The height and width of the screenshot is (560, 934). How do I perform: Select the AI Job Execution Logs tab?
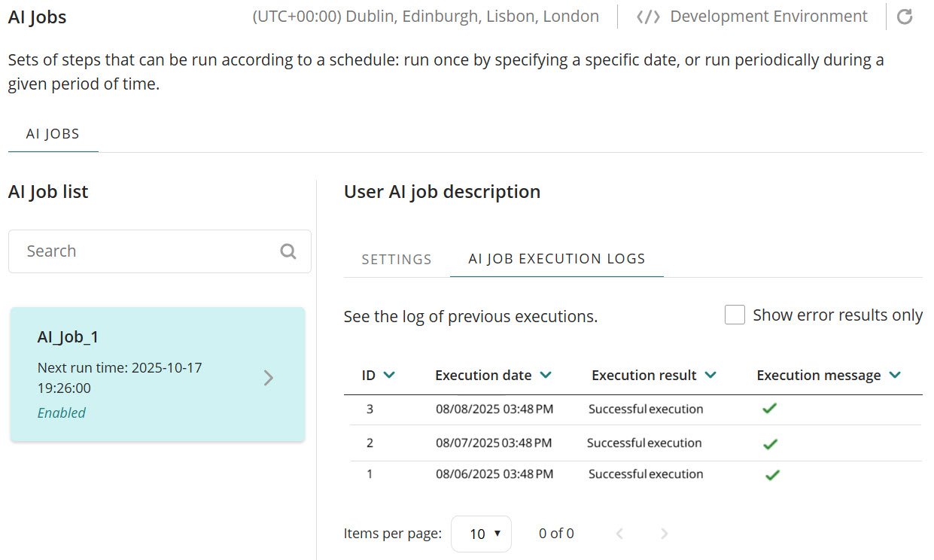556,258
